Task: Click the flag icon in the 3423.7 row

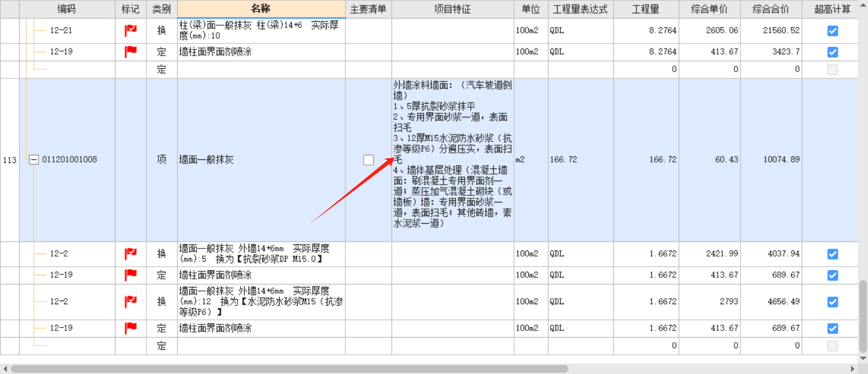Action: [x=131, y=52]
